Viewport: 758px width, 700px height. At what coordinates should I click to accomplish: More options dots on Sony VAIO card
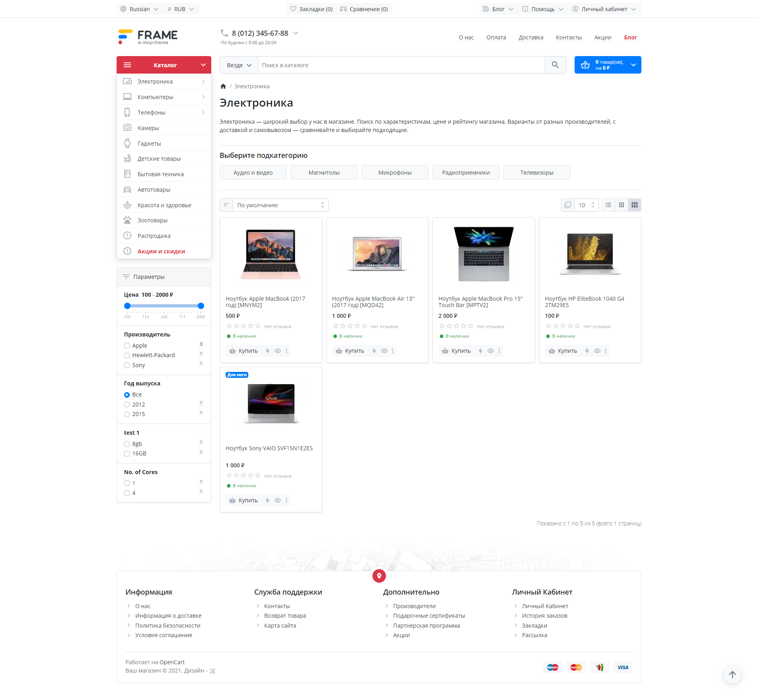(286, 500)
